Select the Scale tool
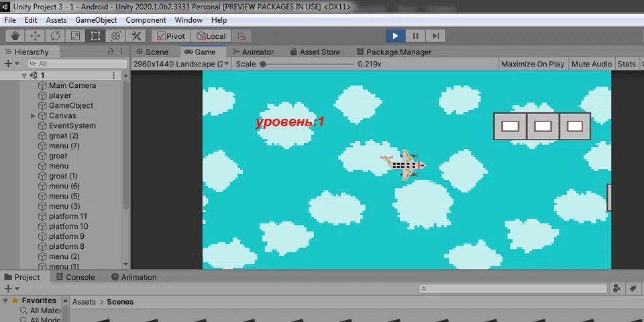Image resolution: width=644 pixels, height=322 pixels. click(75, 36)
